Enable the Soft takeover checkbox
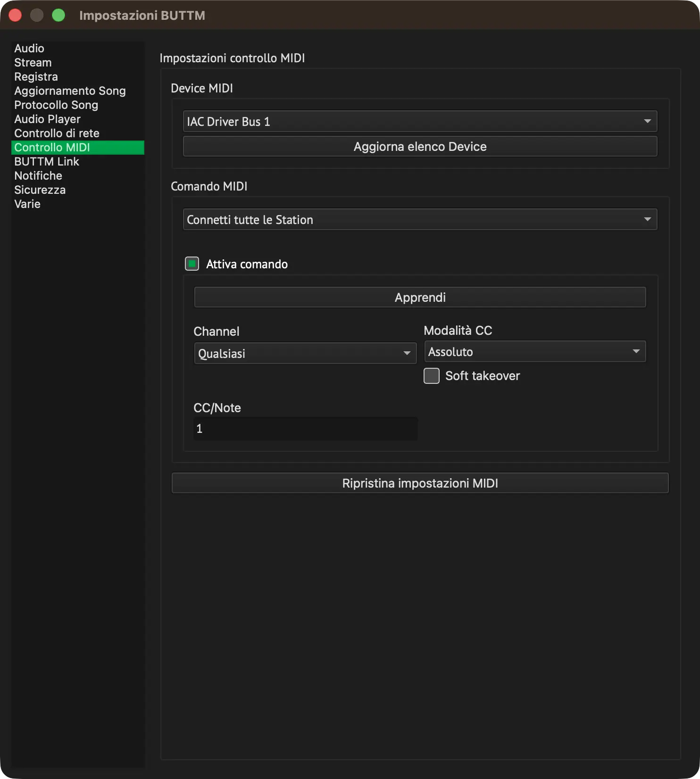This screenshot has width=700, height=779. click(x=432, y=376)
